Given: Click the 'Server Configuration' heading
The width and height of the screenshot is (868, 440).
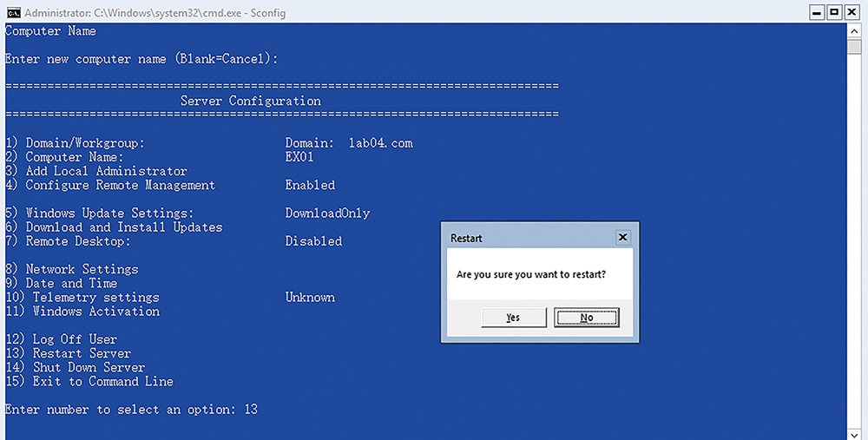Looking at the screenshot, I should 251,102.
